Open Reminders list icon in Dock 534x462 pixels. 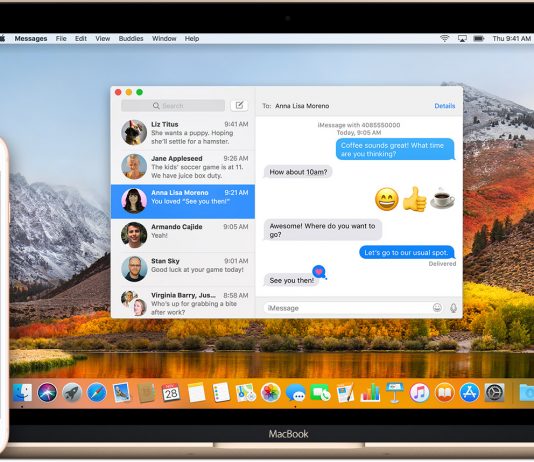[x=221, y=393]
